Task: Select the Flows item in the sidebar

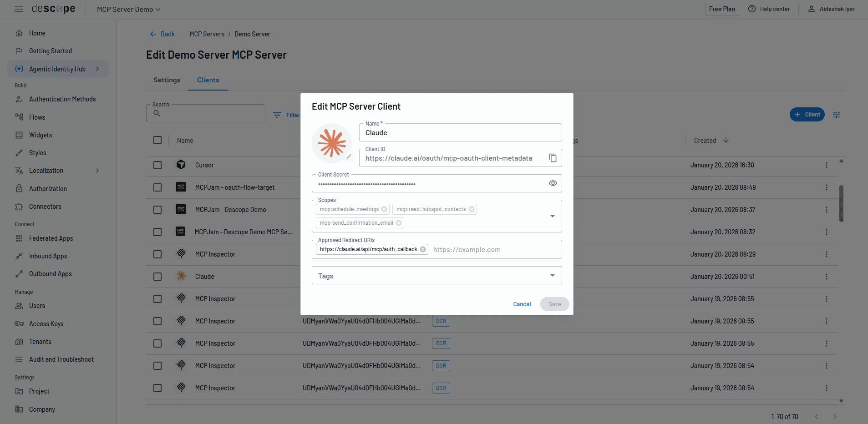Action: tap(36, 117)
